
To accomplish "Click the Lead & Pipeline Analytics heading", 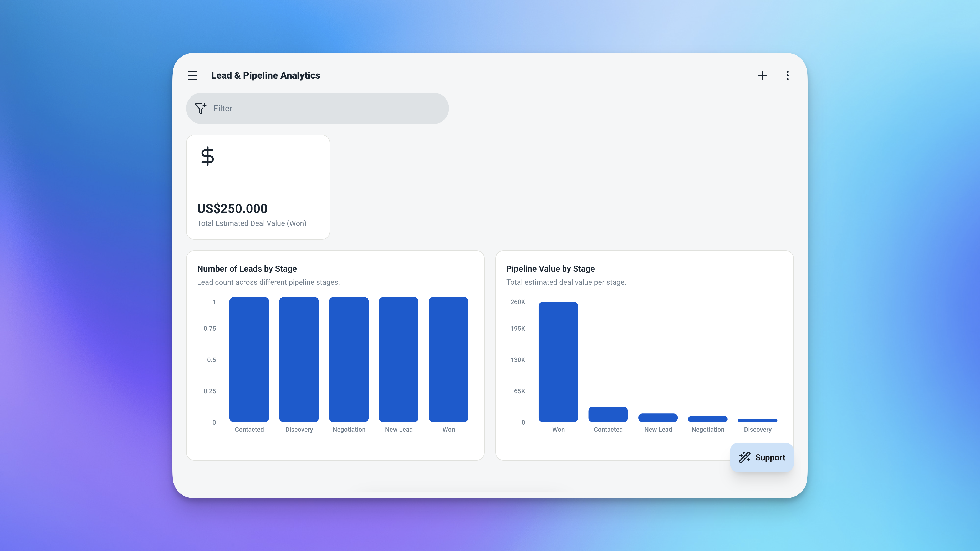I will (x=266, y=75).
